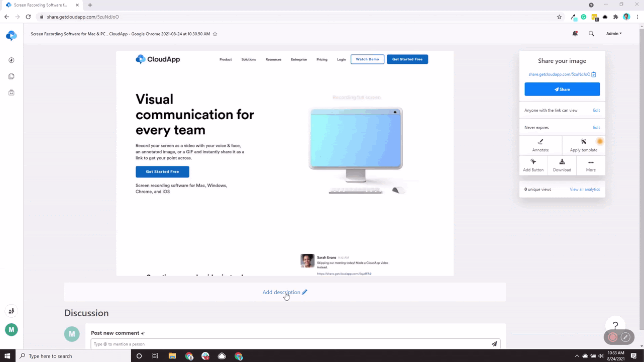Click the CloudApp logo in the sidebar
644x362 pixels.
coord(11,36)
